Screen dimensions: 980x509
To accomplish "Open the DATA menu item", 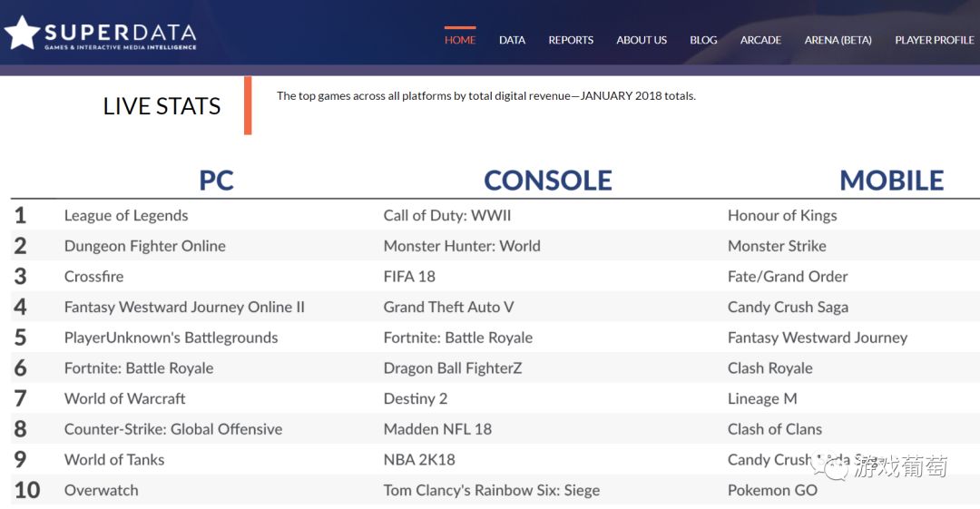I will point(512,40).
